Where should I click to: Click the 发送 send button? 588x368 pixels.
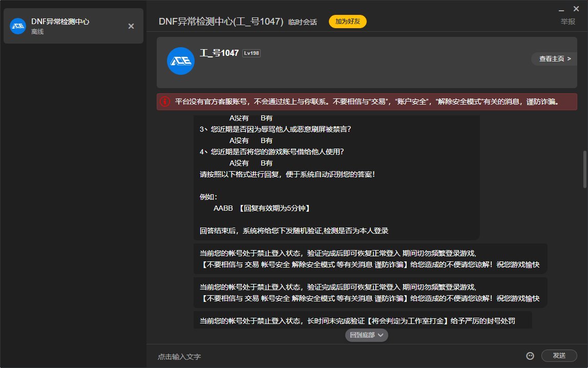pos(559,356)
